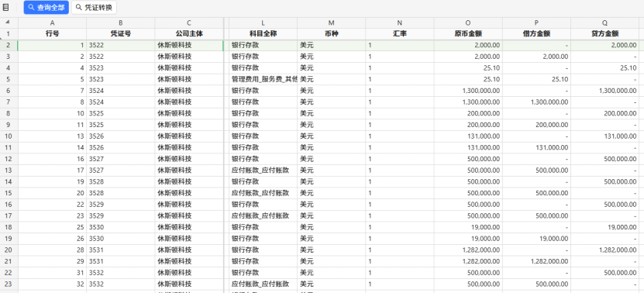Click 休斯顿科技 cell in sheet row 2
The image size is (644, 293).
tap(189, 45)
